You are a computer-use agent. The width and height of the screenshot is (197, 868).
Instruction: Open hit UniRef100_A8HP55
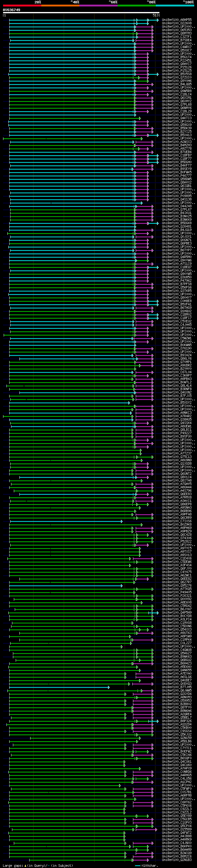pyautogui.click(x=177, y=20)
